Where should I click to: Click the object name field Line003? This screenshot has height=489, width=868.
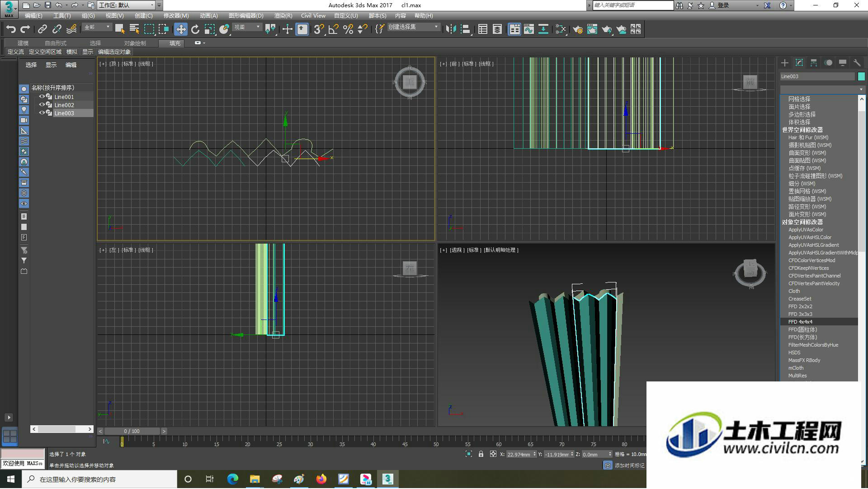817,76
